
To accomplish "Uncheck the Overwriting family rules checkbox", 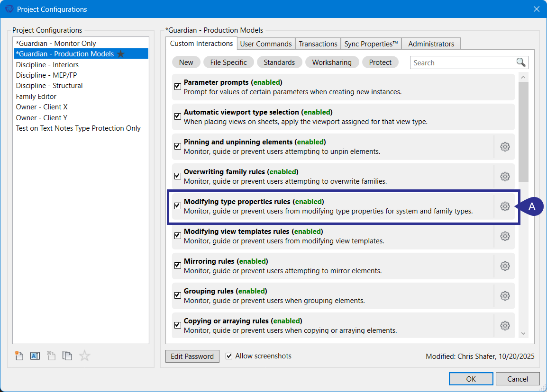I will point(177,176).
